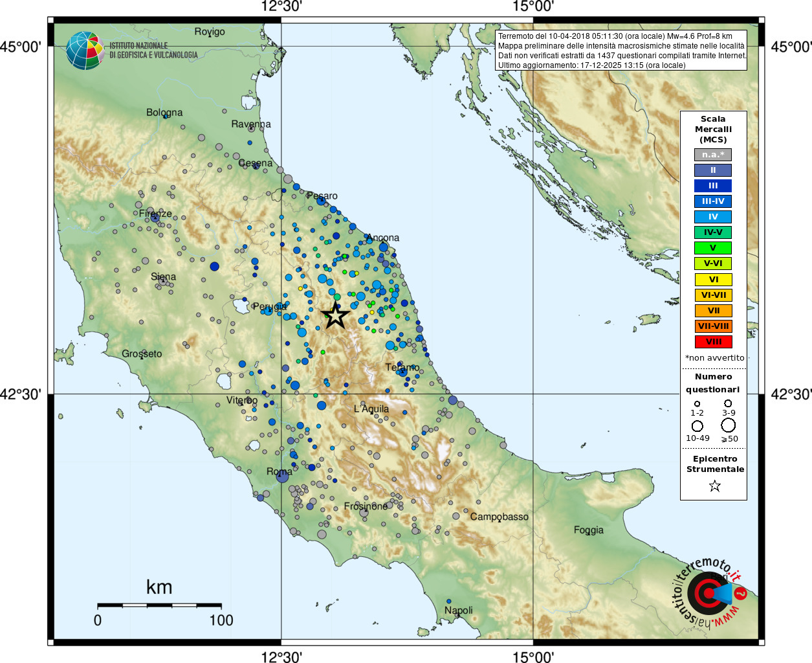Click the Pesaro city label
The width and height of the screenshot is (812, 663).
322,196
